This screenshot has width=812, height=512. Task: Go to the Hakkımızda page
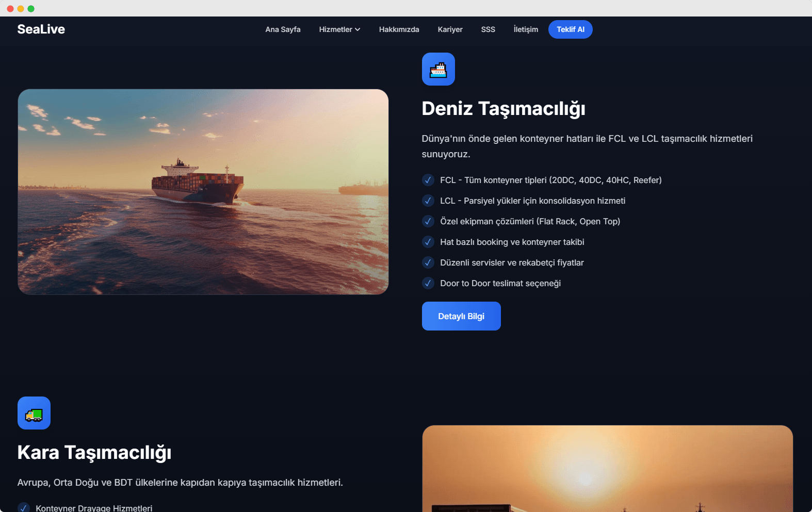(399, 29)
